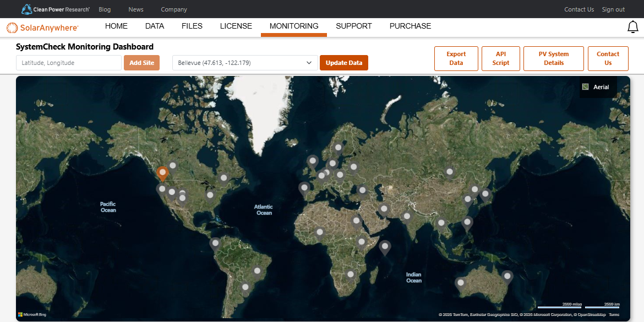Screen dimensions: 644x322
Task: Click the orange Bellevue map pin
Action: click(162, 173)
